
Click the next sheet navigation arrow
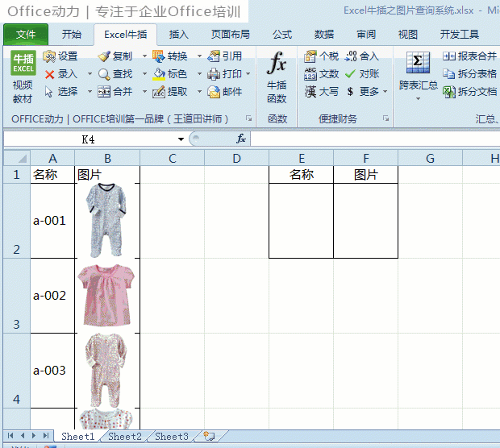(x=34, y=436)
